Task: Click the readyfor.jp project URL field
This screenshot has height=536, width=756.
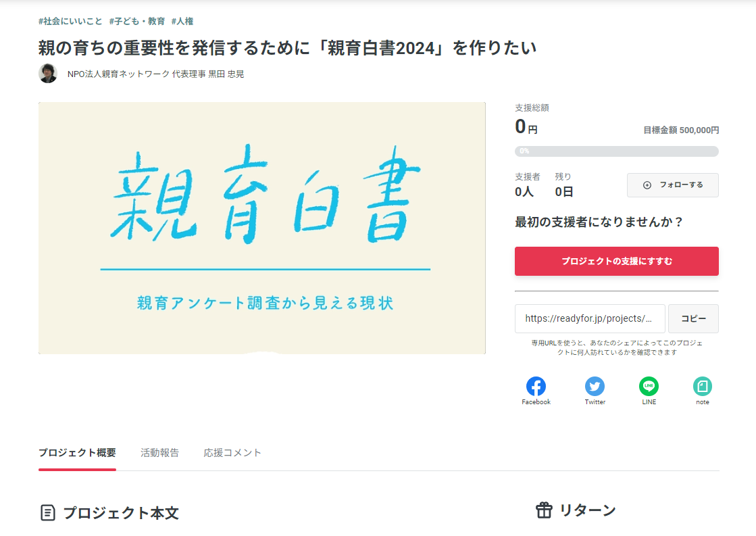Action: [x=589, y=318]
